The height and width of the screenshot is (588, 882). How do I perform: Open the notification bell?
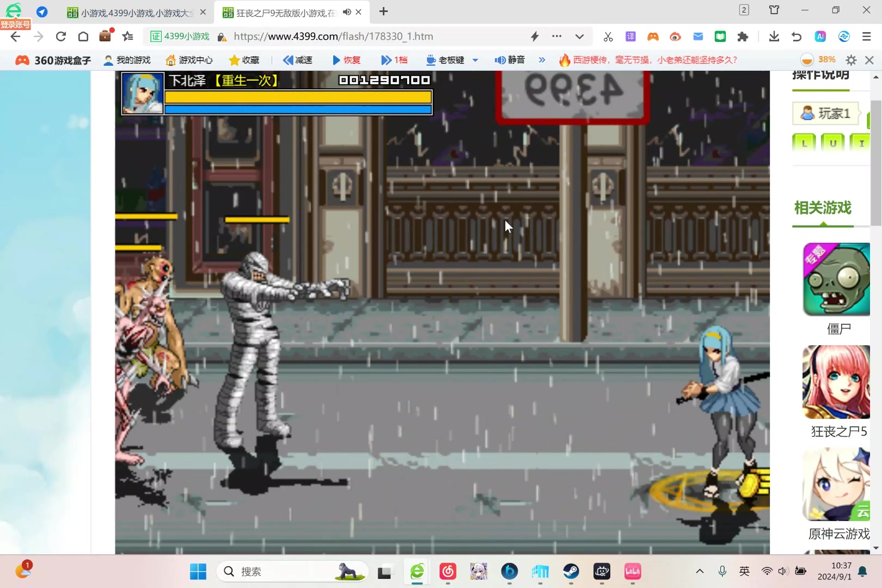tap(863, 571)
